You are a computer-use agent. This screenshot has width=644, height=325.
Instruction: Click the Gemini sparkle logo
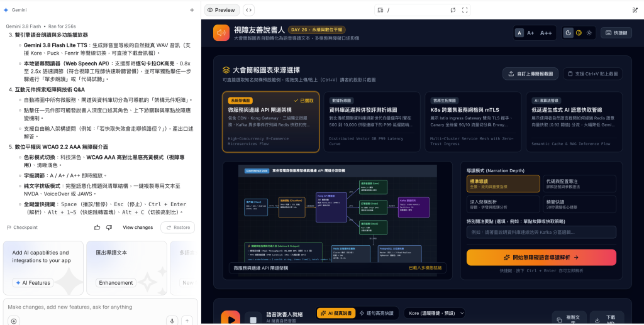click(6, 10)
